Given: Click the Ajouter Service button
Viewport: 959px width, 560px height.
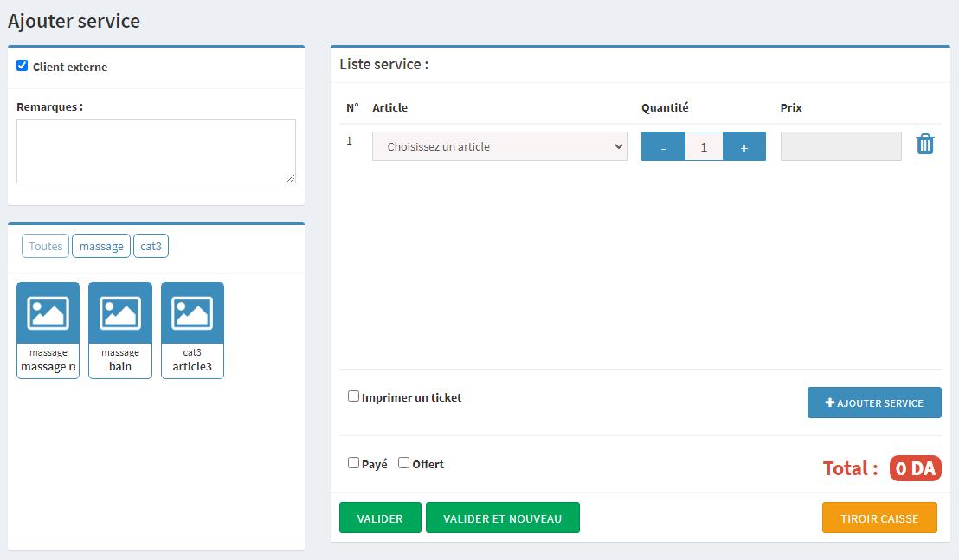Looking at the screenshot, I should point(874,402).
